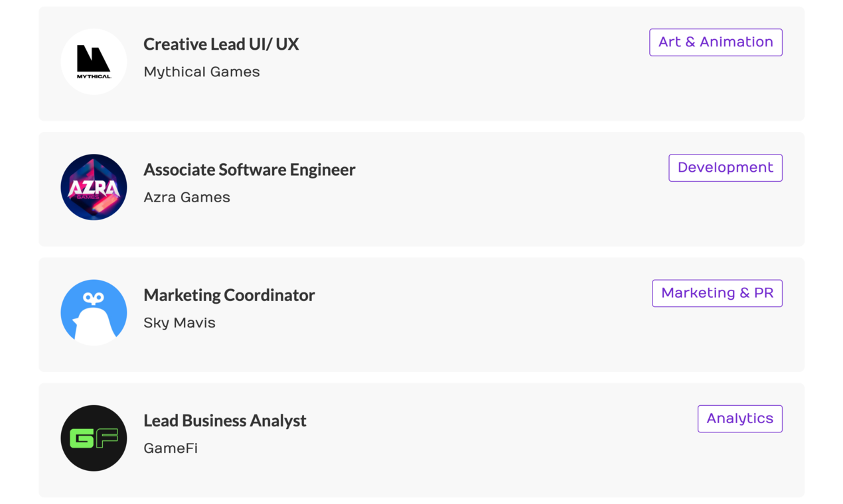Click the Azra Games company name
The width and height of the screenshot is (843, 504).
(x=187, y=198)
